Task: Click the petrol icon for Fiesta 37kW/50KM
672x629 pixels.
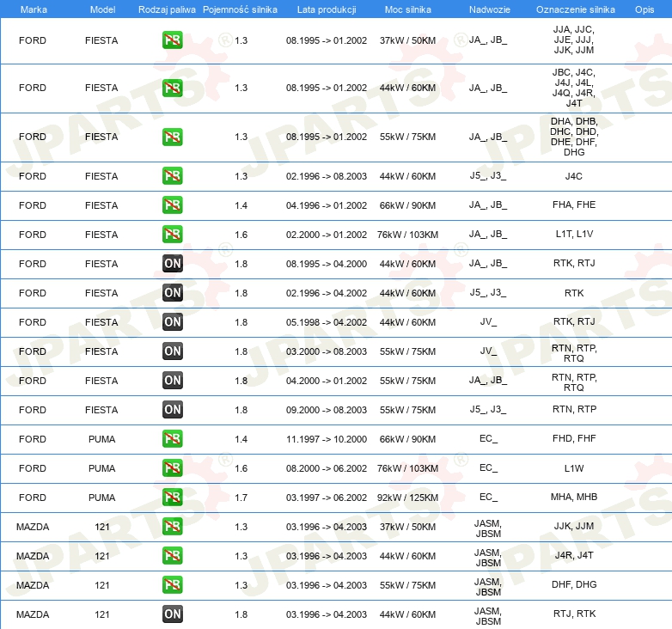Action: (x=172, y=40)
